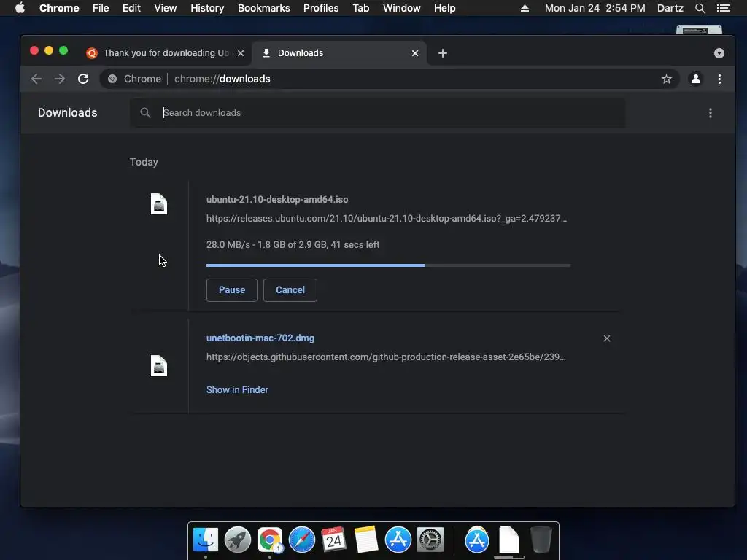Select the Downloads tab

(x=339, y=53)
